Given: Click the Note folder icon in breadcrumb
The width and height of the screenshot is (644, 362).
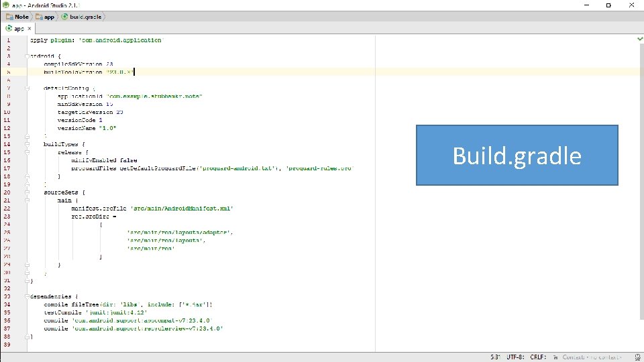Looking at the screenshot, I should coord(9,17).
